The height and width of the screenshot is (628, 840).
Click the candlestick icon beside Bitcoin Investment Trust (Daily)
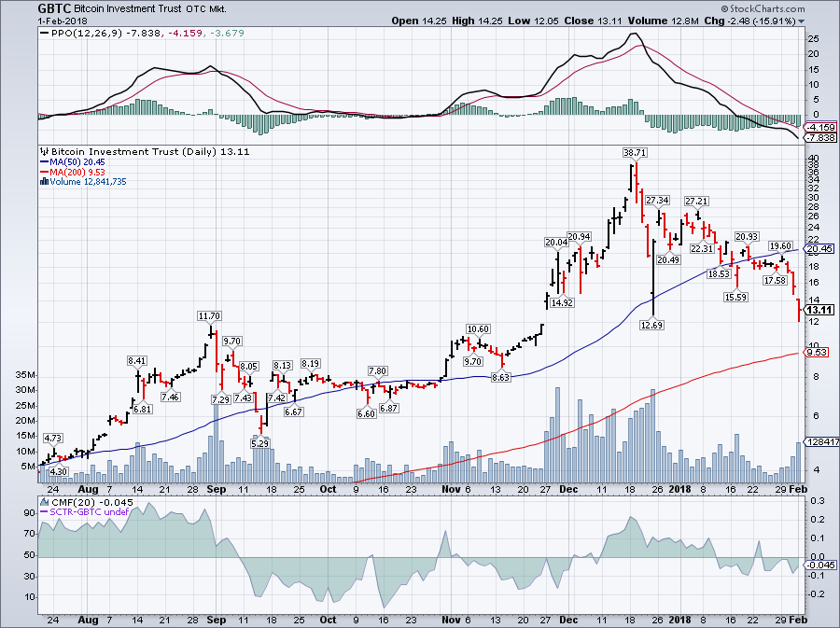point(42,151)
